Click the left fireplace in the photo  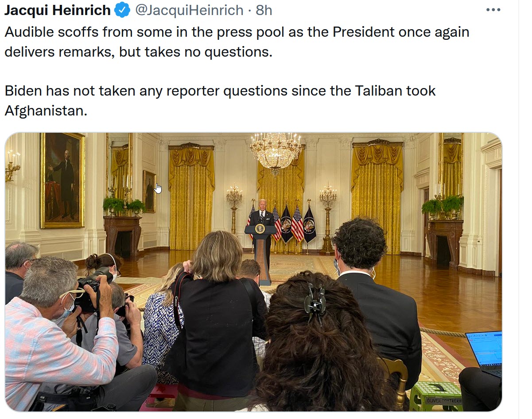(x=123, y=238)
